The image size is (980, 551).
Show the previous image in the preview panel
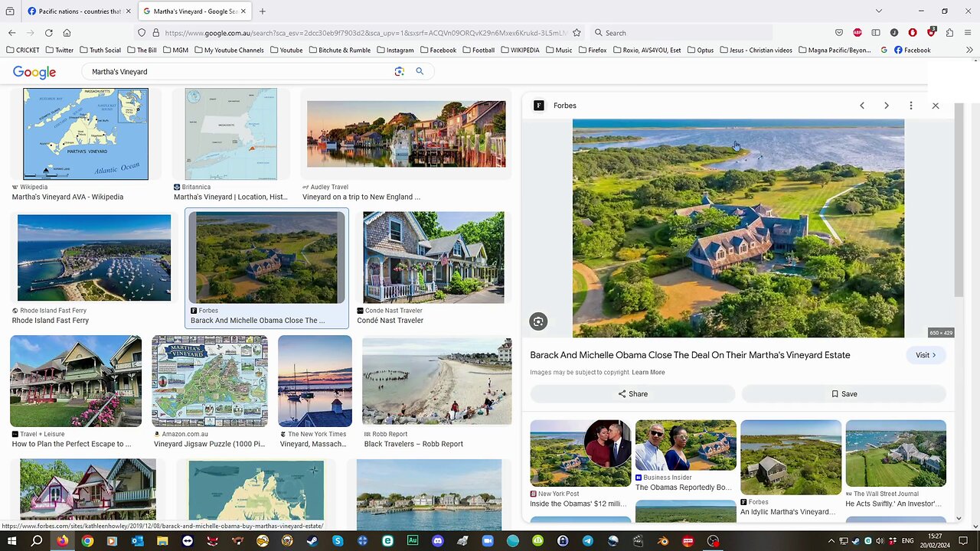pos(862,106)
